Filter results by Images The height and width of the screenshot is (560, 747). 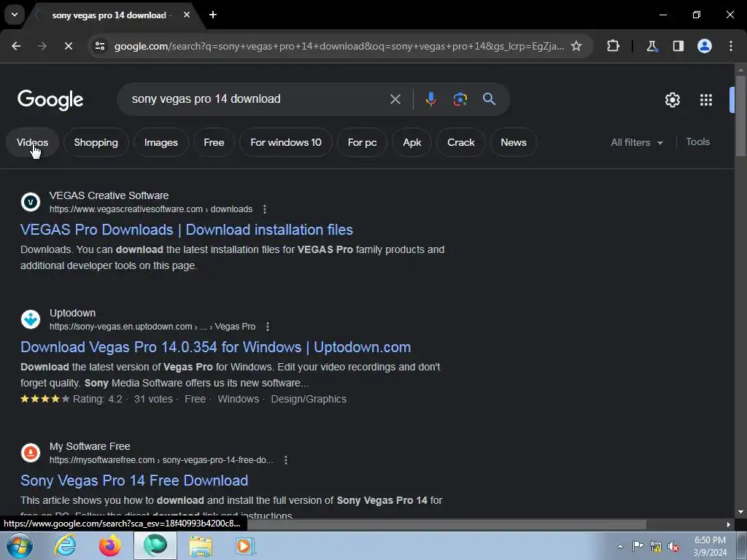pos(161,142)
